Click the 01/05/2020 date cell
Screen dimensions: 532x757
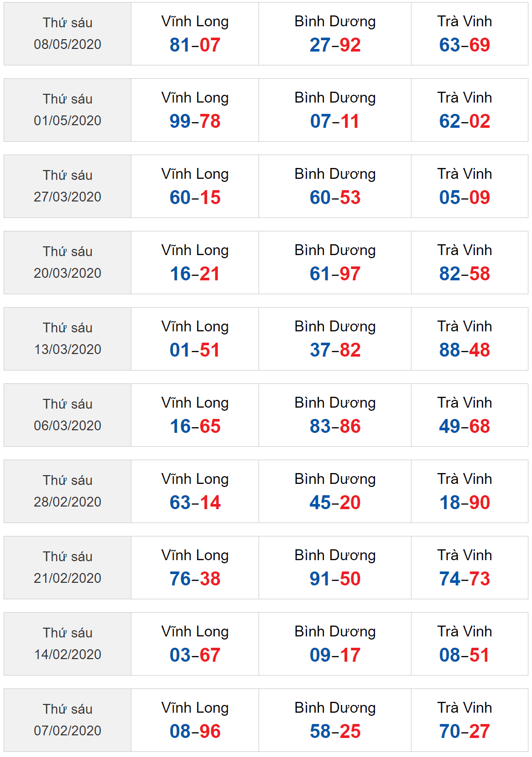point(67,110)
